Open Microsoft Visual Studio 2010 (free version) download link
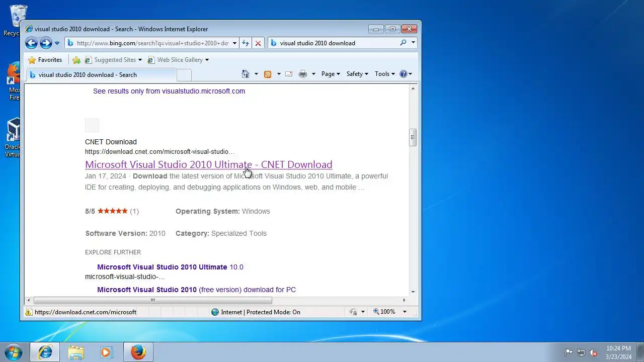Image resolution: width=644 pixels, height=362 pixels. click(196, 290)
